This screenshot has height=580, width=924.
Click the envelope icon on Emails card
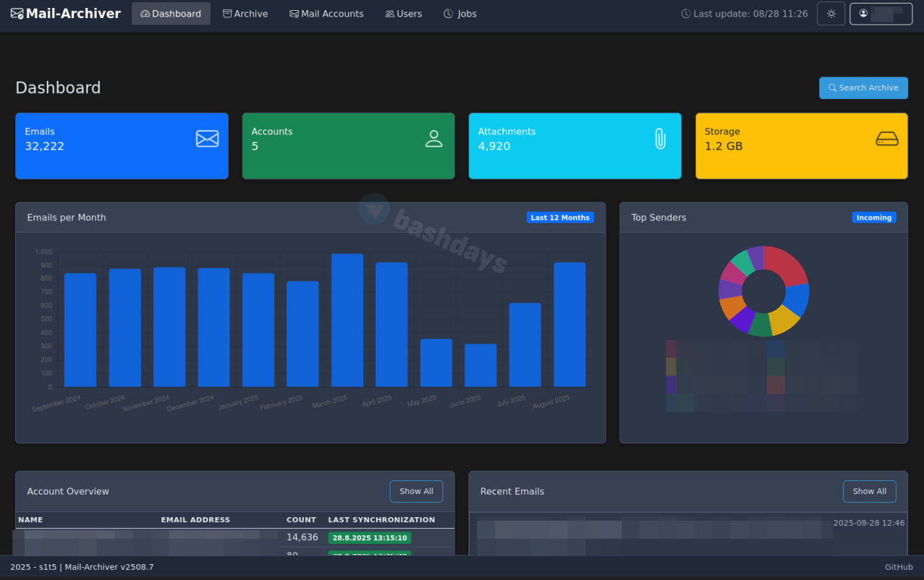tap(207, 139)
